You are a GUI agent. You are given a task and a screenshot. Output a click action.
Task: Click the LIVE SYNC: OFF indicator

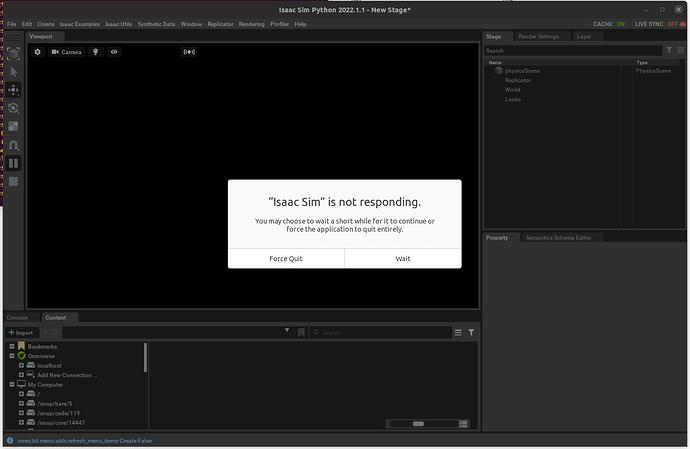[x=660, y=24]
